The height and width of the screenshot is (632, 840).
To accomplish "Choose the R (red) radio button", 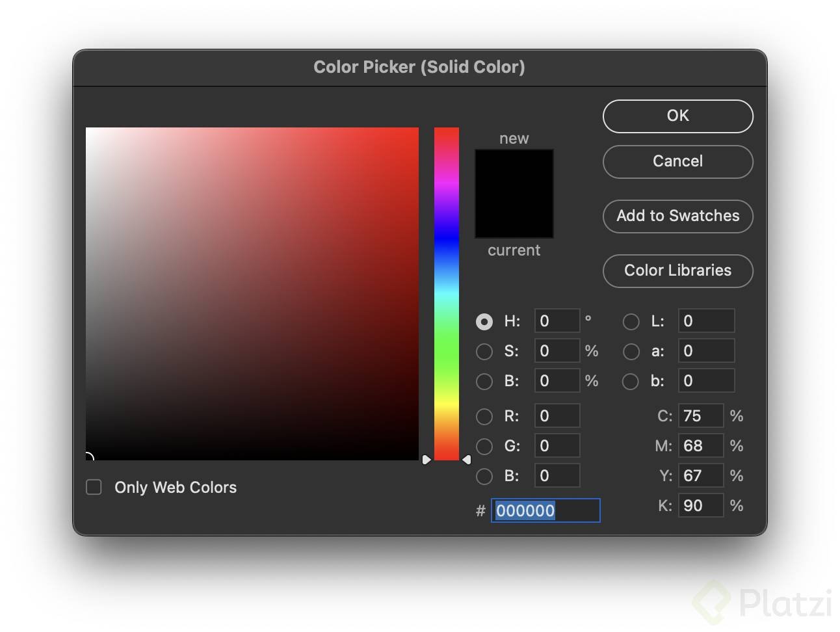I will (x=484, y=417).
